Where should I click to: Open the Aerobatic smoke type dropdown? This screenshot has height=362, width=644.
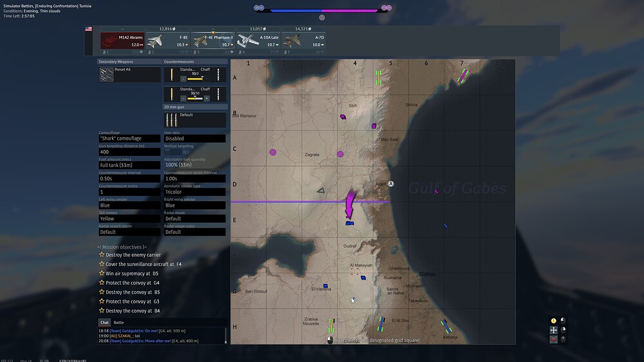click(x=194, y=192)
